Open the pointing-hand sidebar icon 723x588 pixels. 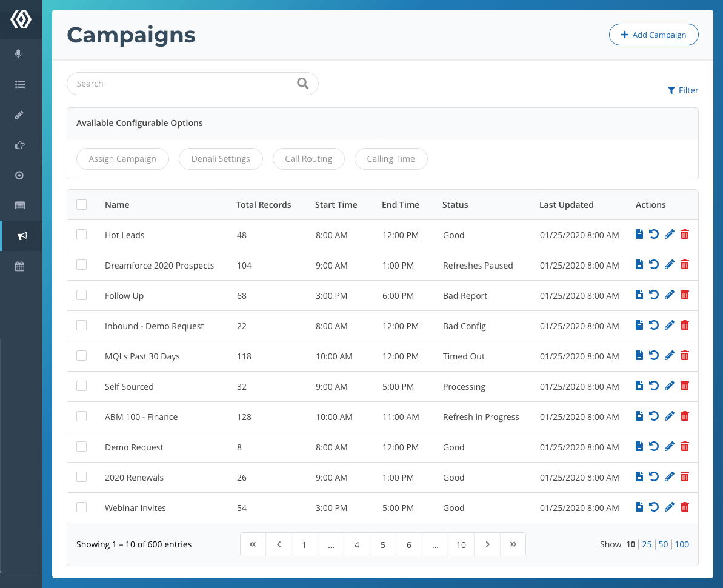[20, 145]
